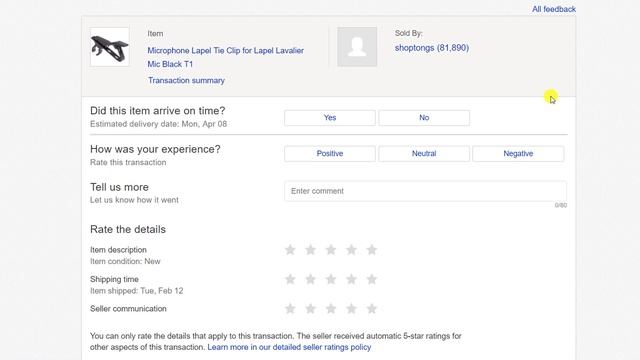This screenshot has height=360, width=640.
Task: Give Seller communication two stars
Action: point(311,309)
